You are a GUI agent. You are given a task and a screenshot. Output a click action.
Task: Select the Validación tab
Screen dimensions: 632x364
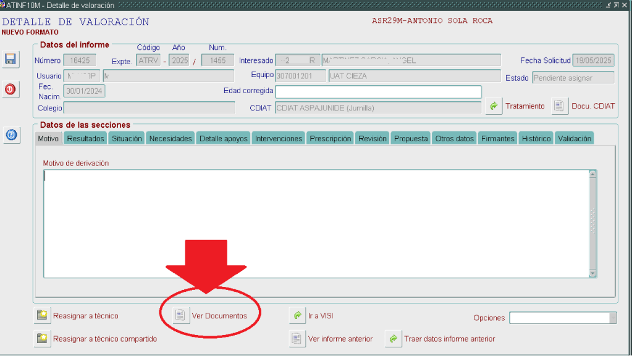click(574, 139)
